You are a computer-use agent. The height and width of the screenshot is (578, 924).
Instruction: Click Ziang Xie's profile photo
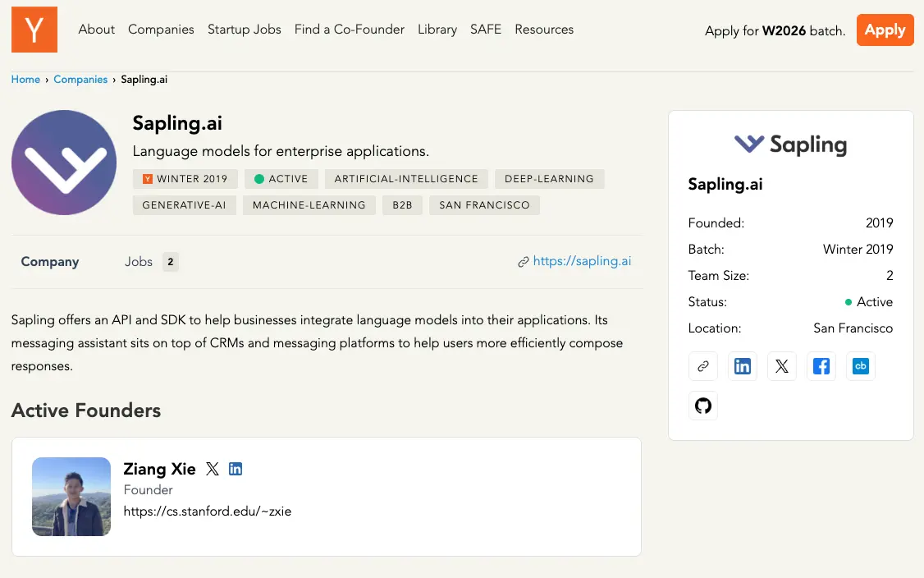(71, 497)
